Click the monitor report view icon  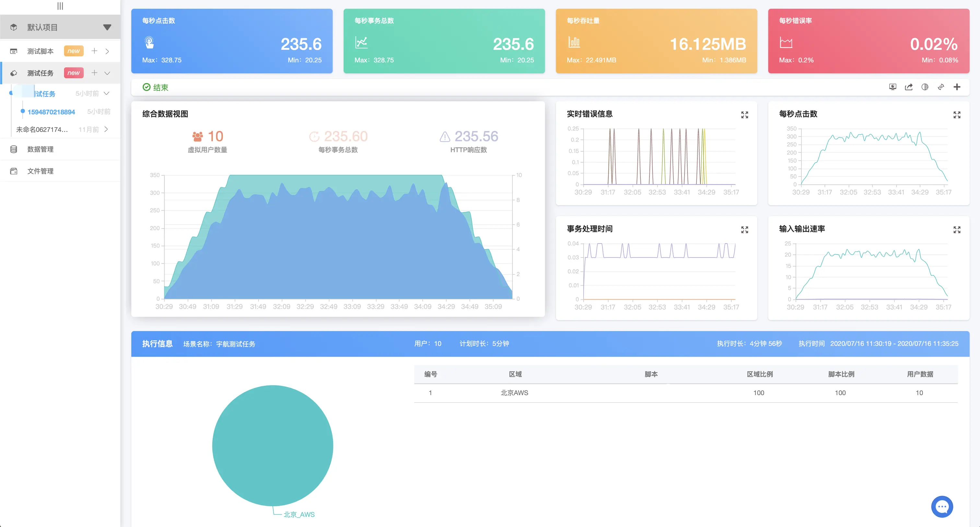click(x=892, y=87)
